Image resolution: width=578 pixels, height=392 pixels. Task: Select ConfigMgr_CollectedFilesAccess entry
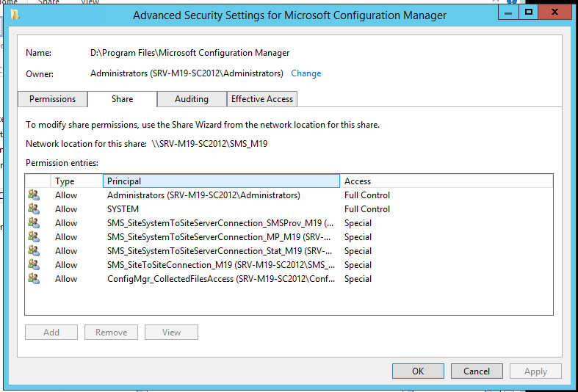coord(289,279)
